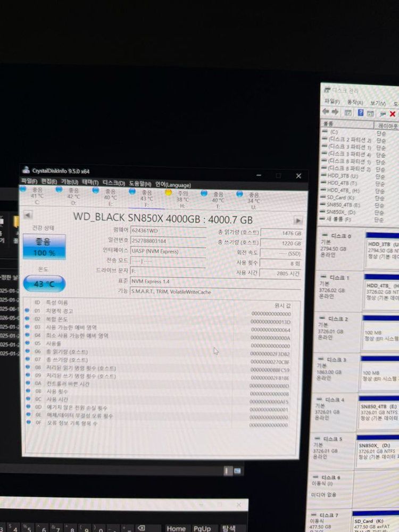Click the status icon of attribute 02 복합 온도
This screenshot has width=399, height=532.
tap(27, 318)
